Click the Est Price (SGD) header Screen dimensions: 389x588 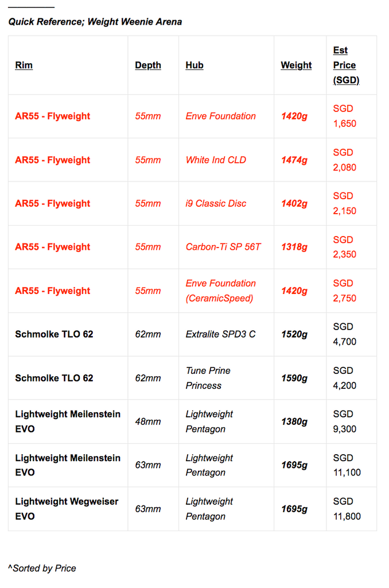click(347, 65)
